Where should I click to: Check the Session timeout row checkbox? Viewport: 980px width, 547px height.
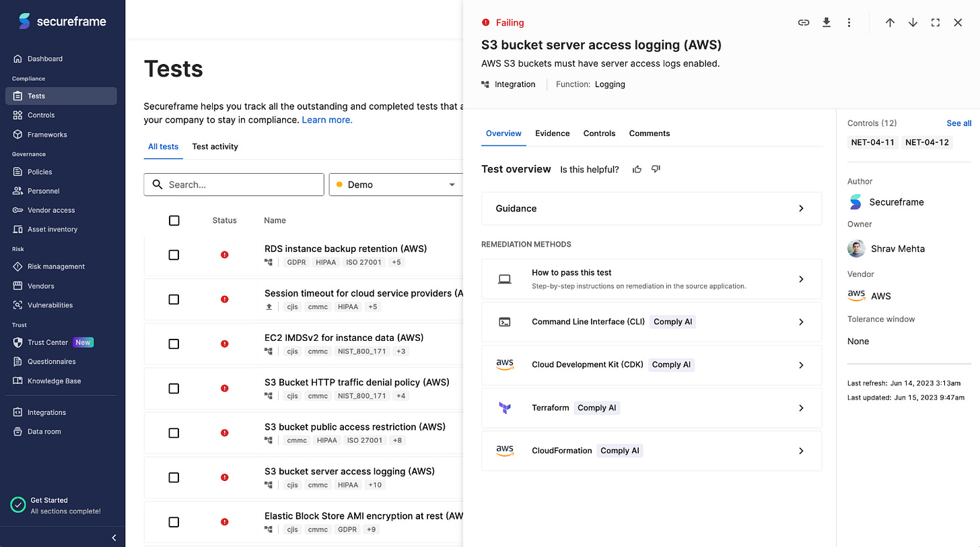174,299
